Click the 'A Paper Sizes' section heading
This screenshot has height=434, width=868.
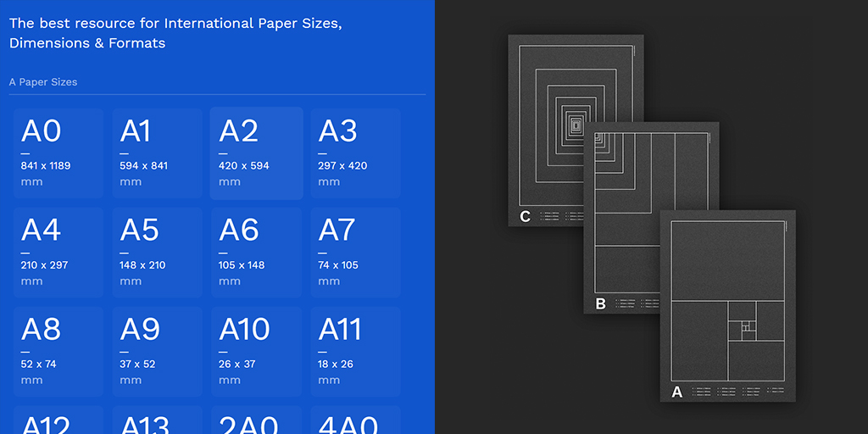click(43, 82)
